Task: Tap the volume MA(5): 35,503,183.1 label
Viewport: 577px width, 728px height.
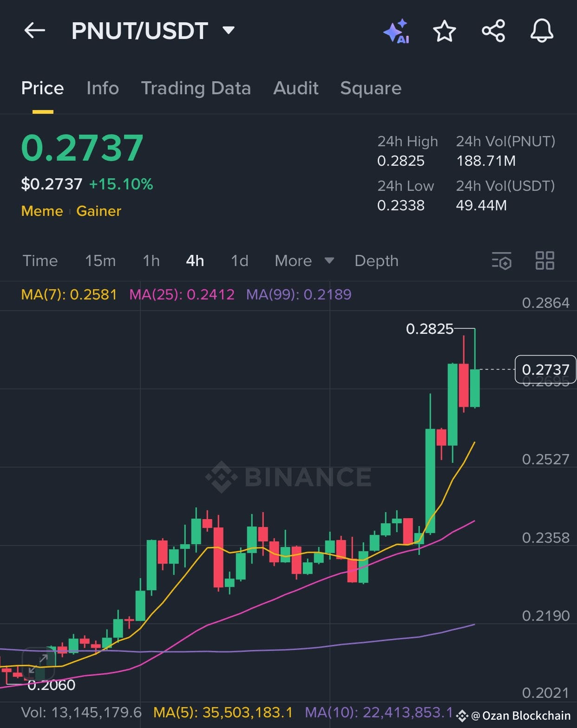Action: [x=223, y=712]
